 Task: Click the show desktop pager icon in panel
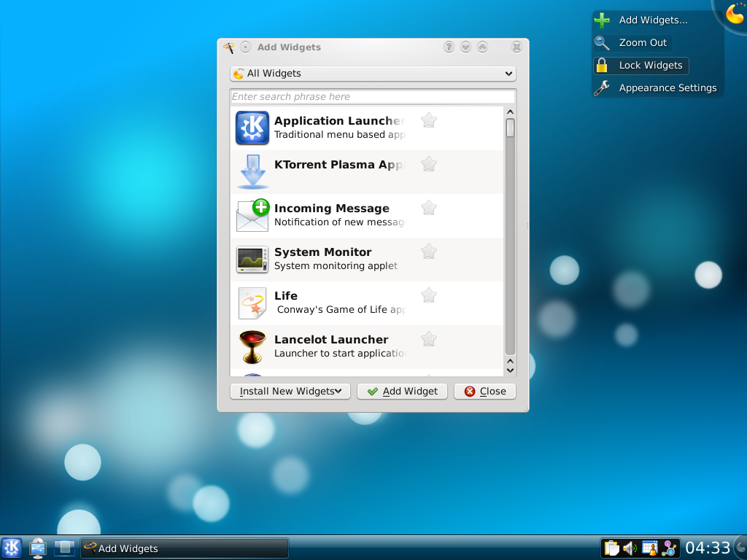(64, 548)
